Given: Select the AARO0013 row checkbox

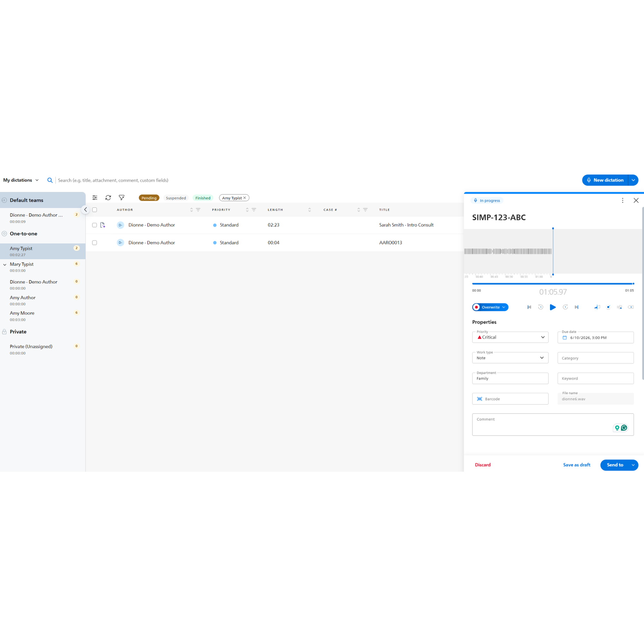Looking at the screenshot, I should pos(95,243).
